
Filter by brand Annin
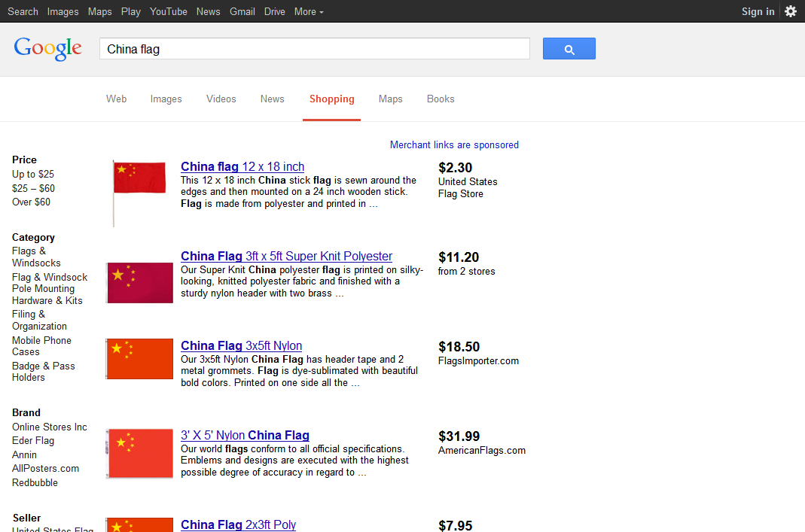click(24, 455)
